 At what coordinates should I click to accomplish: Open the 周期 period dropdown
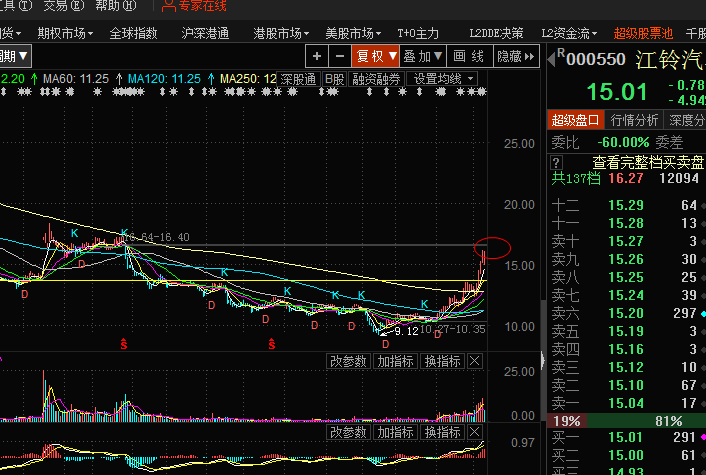15,56
